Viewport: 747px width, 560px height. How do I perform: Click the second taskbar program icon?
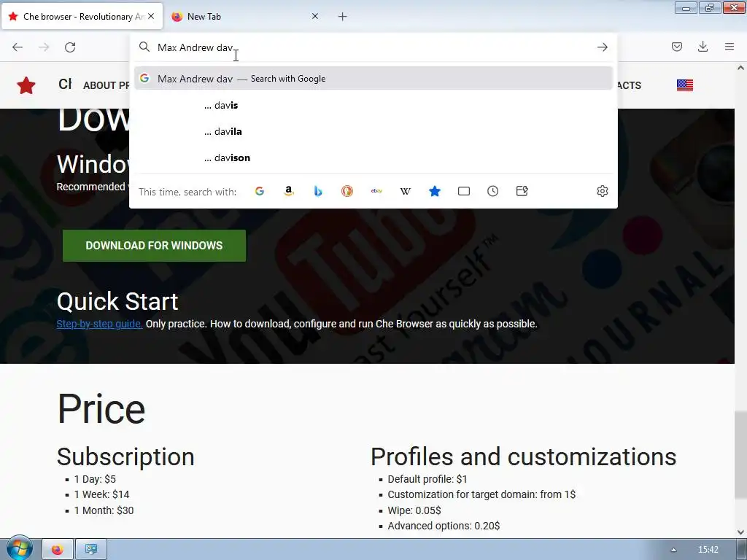91,550
